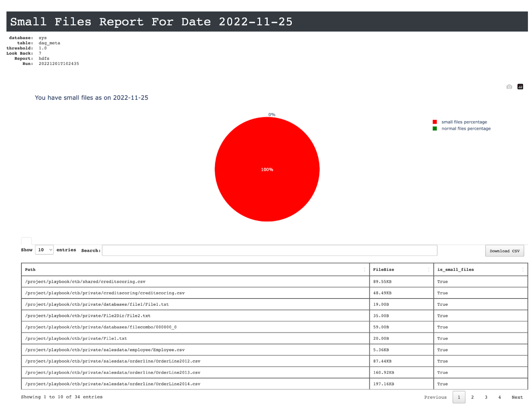Viewport: 532px width, 409px height.
Task: Click the 197.16KB file size cell
Action: [401, 384]
